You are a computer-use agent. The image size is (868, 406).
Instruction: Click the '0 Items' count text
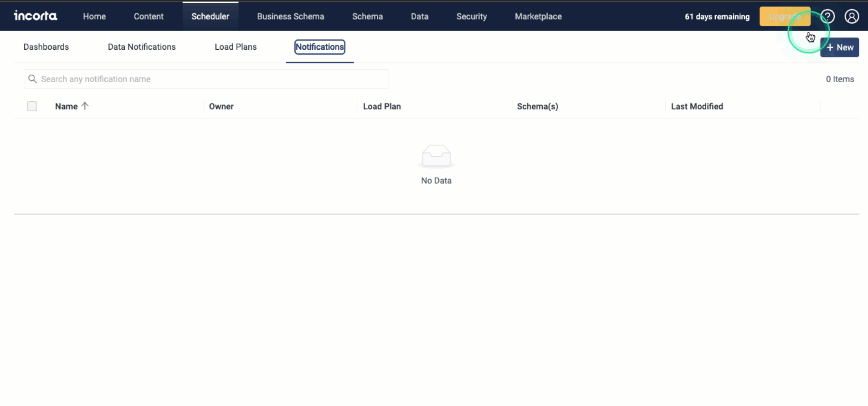[840, 79]
